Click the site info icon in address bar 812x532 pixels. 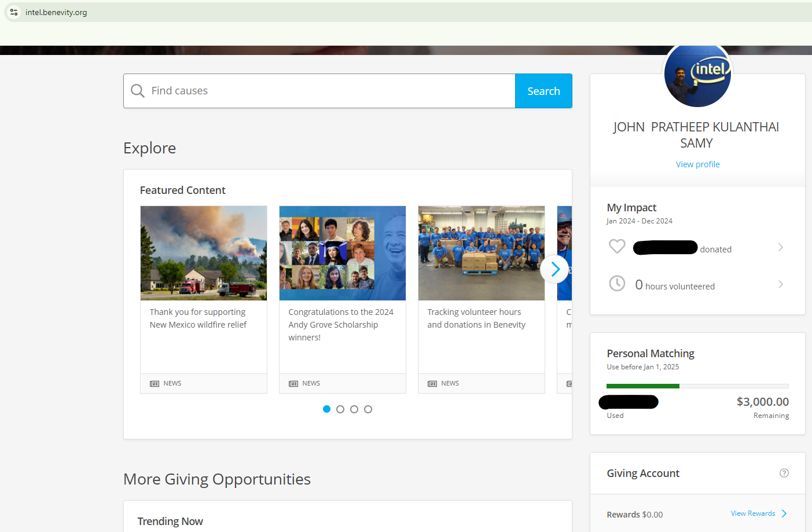point(14,12)
